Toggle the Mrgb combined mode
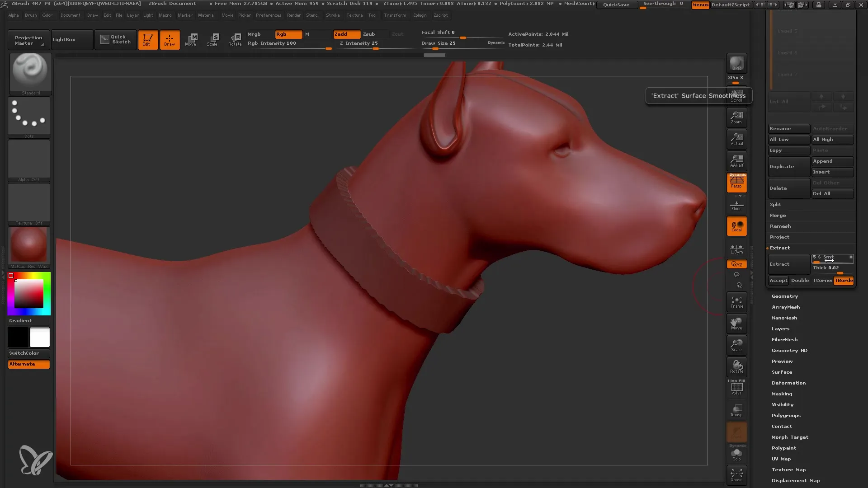 (255, 33)
